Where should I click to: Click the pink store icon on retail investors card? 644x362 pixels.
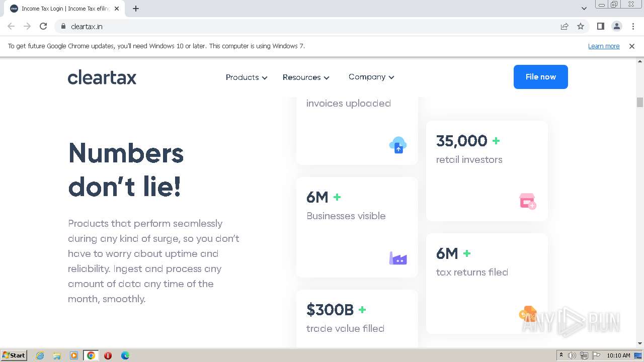tap(527, 201)
